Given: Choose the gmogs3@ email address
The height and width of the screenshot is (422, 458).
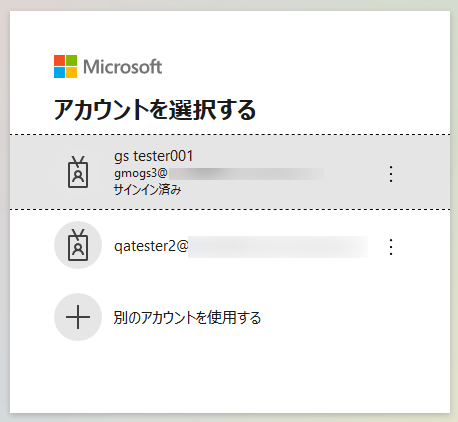Looking at the screenshot, I should pos(140,174).
